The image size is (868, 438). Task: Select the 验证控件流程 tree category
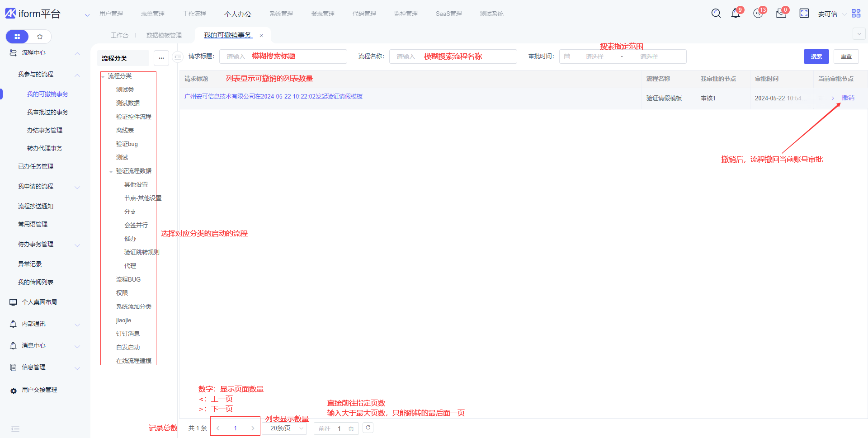pos(133,117)
